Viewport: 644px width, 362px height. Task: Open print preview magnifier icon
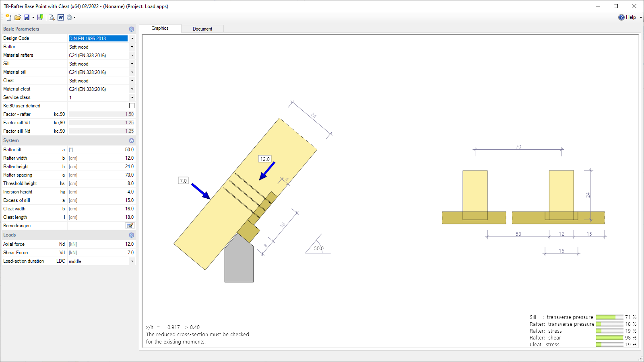(52, 17)
